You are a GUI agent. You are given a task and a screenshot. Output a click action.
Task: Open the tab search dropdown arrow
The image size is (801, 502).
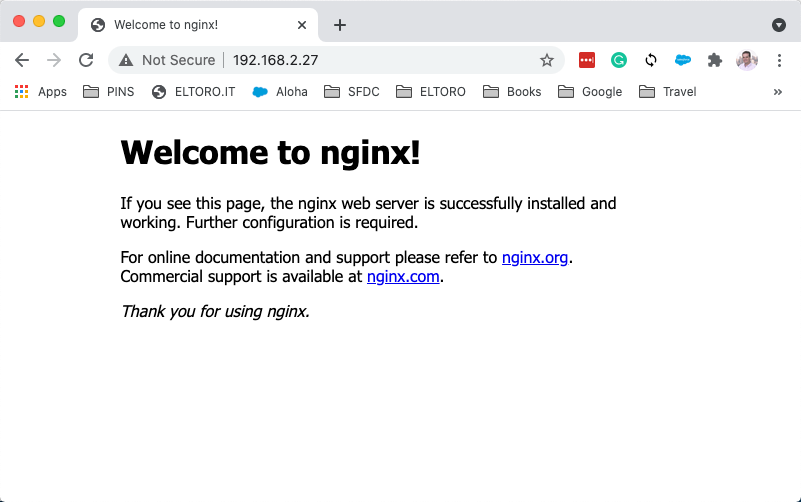pyautogui.click(x=779, y=25)
